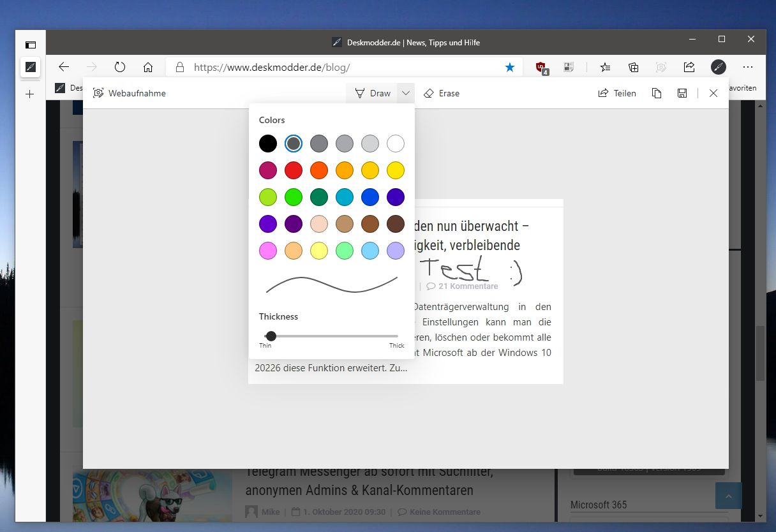This screenshot has width=776, height=532.
Task: Pick the red color swatch
Action: 294,170
